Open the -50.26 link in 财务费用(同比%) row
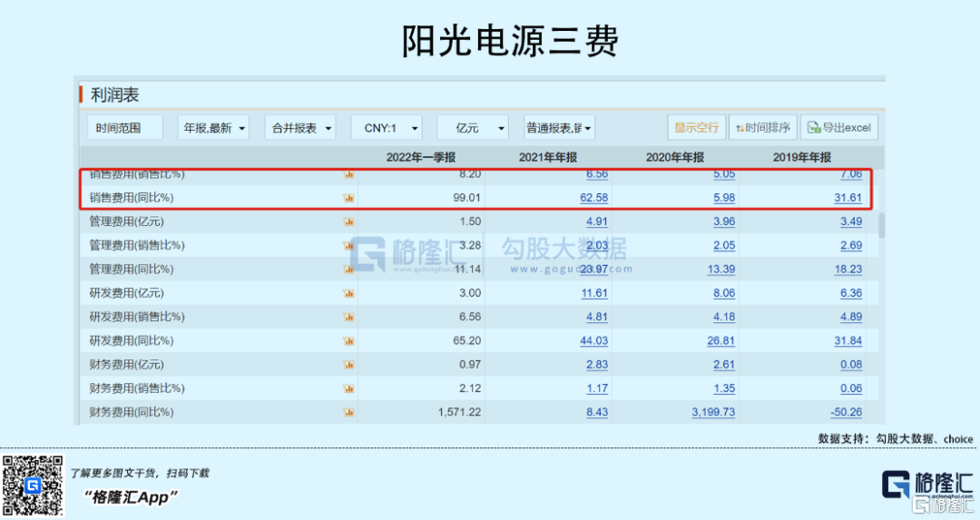 click(x=847, y=413)
